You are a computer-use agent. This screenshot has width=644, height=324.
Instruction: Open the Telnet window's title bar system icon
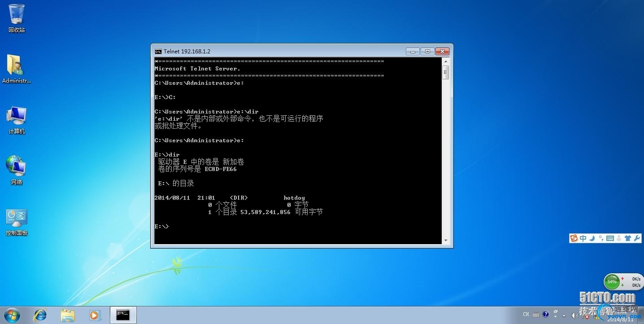pyautogui.click(x=158, y=52)
